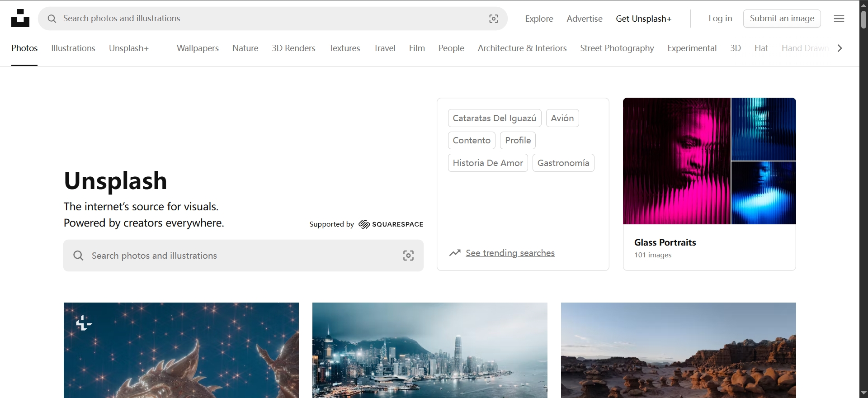Screen dimensions: 868x398
Task: Click the 'Supported by' text
Action: point(332,224)
